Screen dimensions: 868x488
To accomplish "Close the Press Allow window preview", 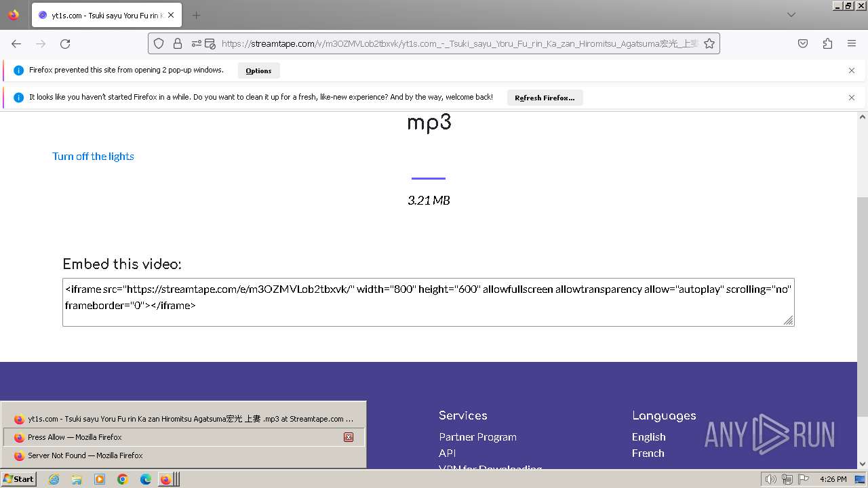I will click(349, 437).
